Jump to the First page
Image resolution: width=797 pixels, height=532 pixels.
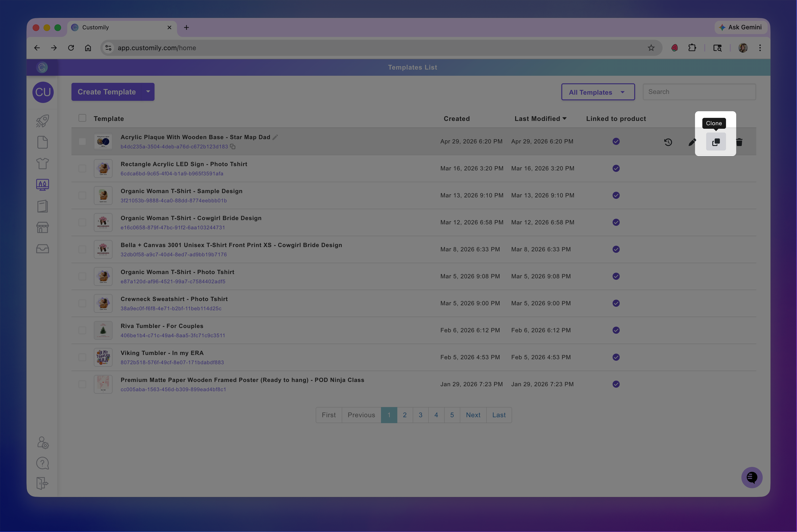[329, 415]
